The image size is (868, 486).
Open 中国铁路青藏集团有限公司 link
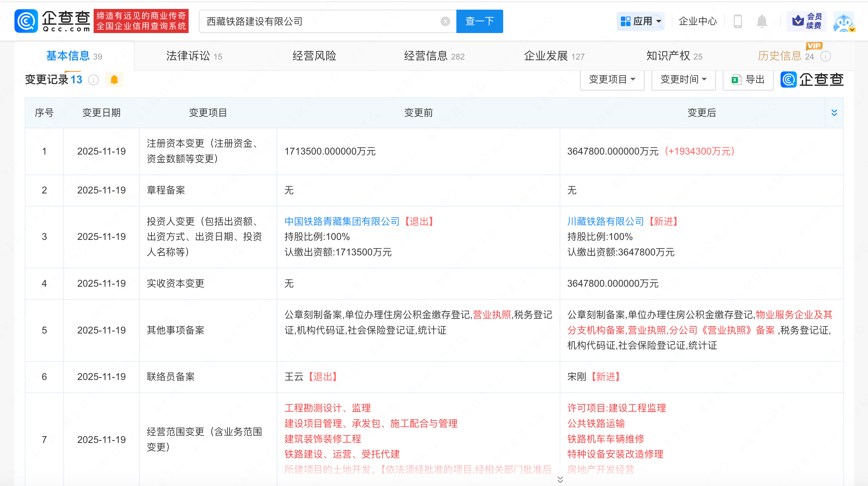[x=342, y=221]
